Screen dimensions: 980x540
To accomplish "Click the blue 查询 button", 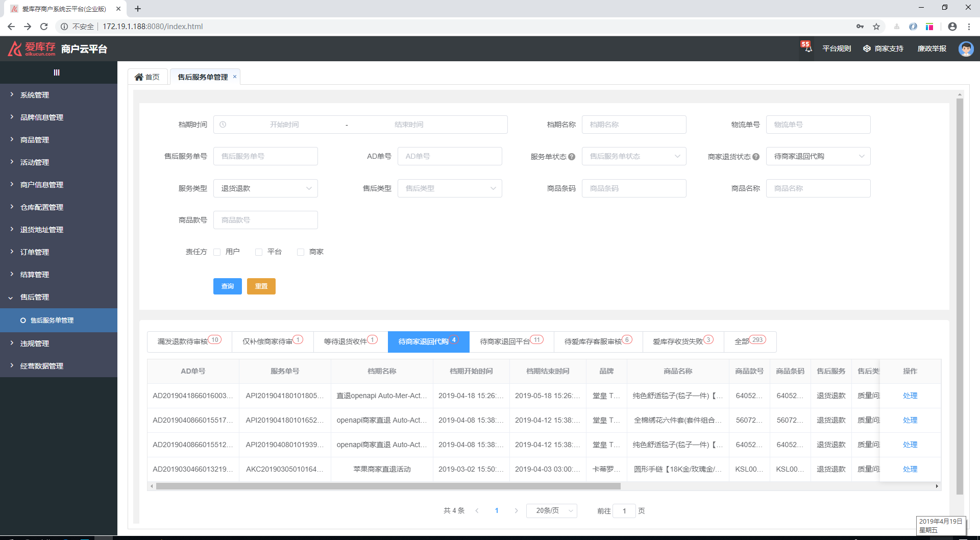I will pyautogui.click(x=228, y=286).
